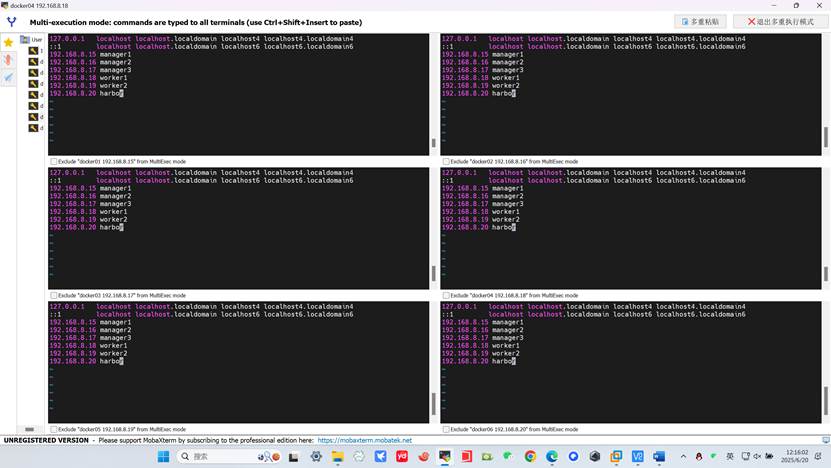Screen dimensions: 831x468
Task: Click the docker06 terminal scrollbar handle
Action: [826, 401]
